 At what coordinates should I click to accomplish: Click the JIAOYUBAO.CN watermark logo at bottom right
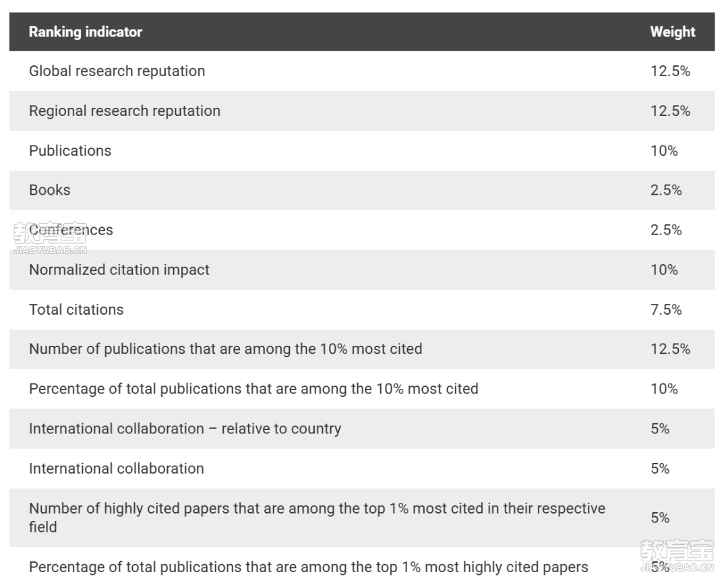677,555
